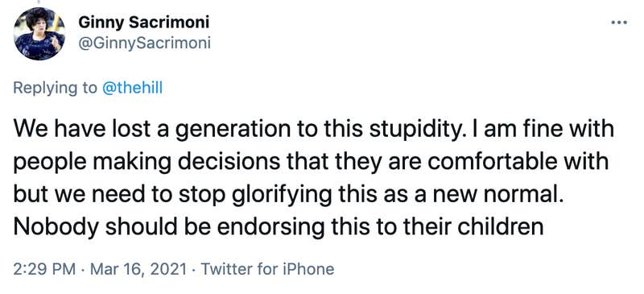This screenshot has height=294, width=644.
Task: Click the Mar 16, 2021 date
Action: point(138,270)
